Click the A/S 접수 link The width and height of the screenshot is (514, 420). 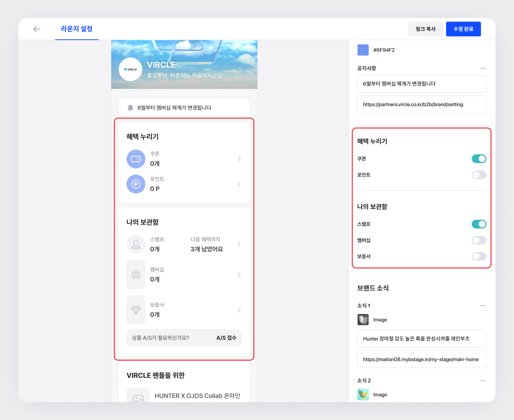[226, 338]
